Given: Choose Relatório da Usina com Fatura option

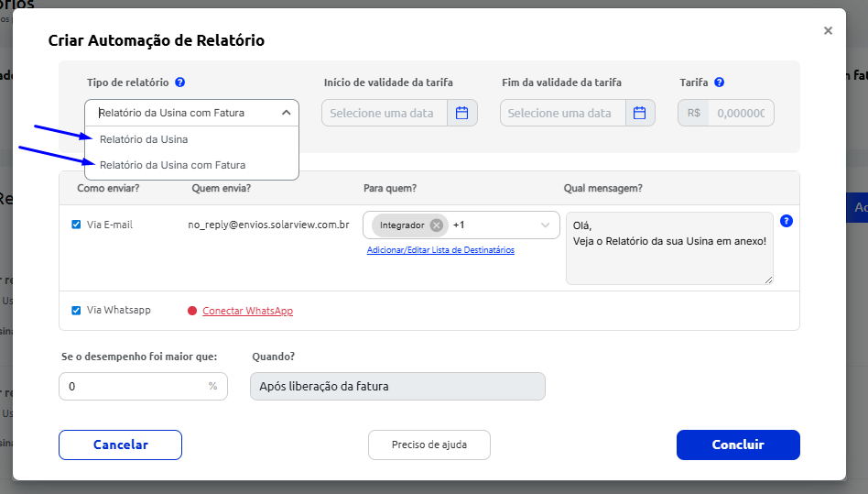Looking at the screenshot, I should pos(172,165).
